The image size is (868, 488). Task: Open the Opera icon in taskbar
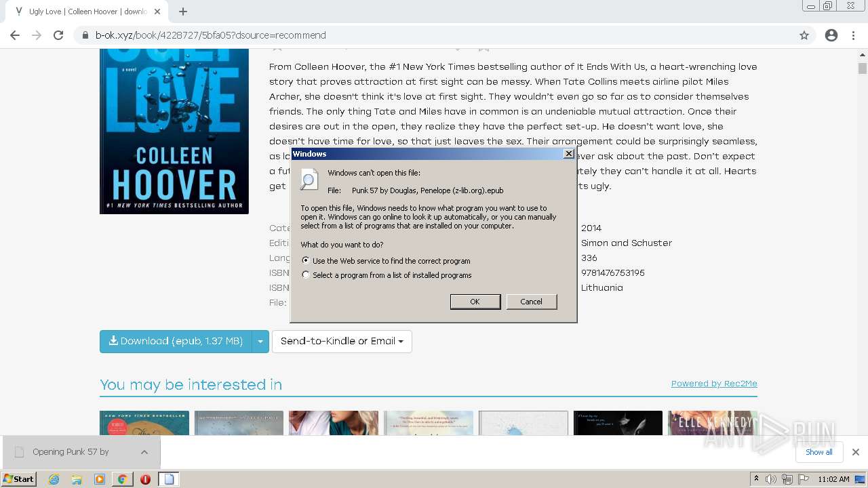(x=145, y=479)
